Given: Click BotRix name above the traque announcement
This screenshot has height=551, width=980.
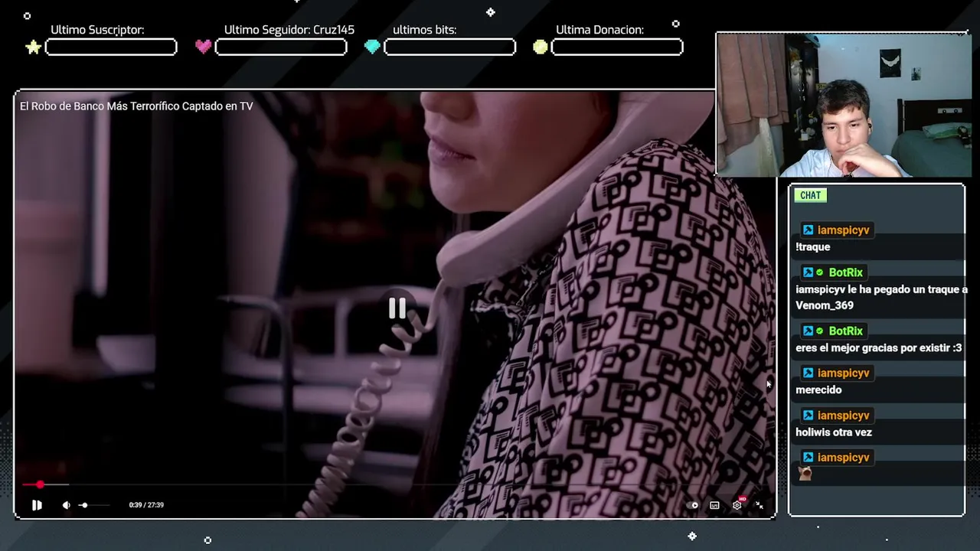Looking at the screenshot, I should tap(846, 272).
